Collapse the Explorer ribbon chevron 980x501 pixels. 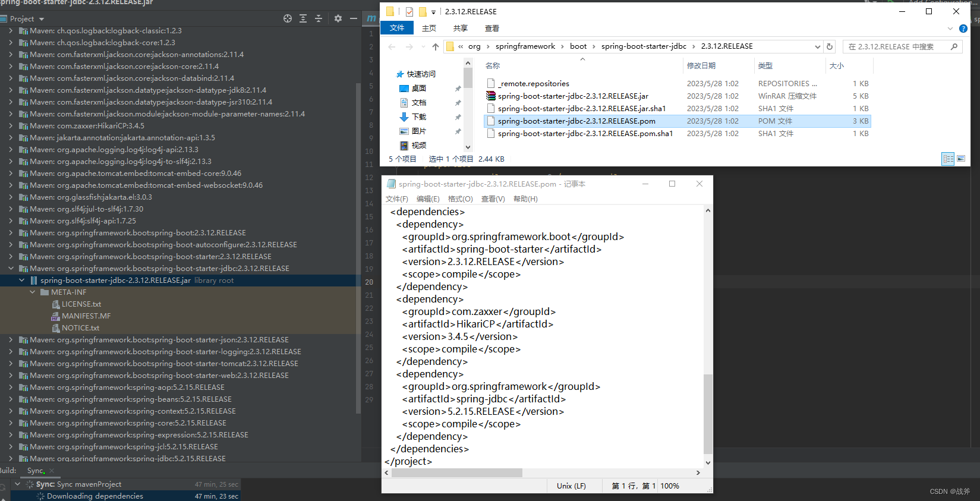(x=950, y=29)
